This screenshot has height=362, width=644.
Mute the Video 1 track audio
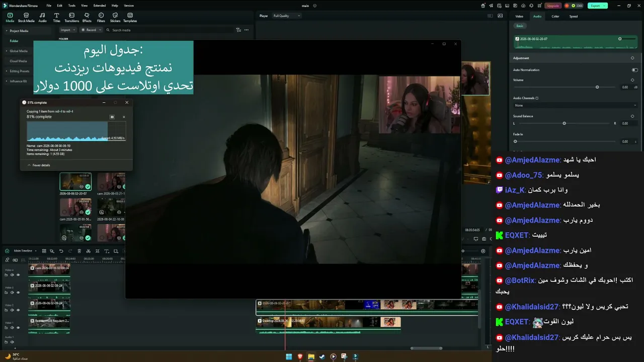[x=12, y=328]
